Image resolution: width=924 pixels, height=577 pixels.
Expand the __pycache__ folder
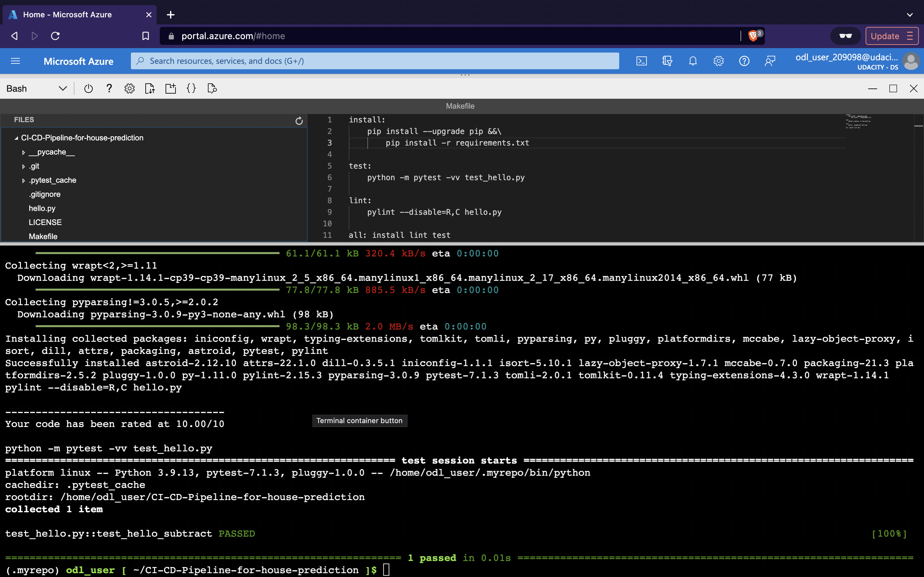pos(24,152)
